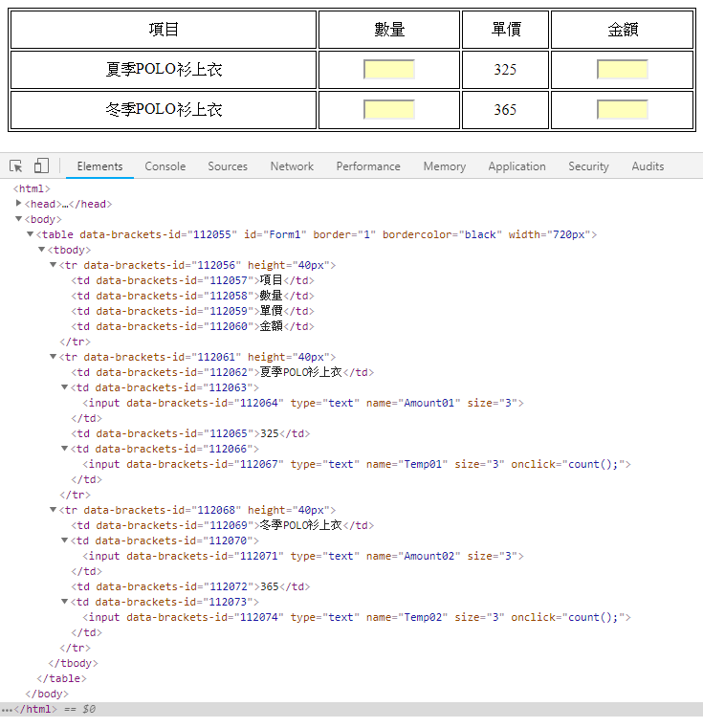Viewport: 703px width, 728px height.
Task: Select the td node containing 365
Action: (x=190, y=586)
